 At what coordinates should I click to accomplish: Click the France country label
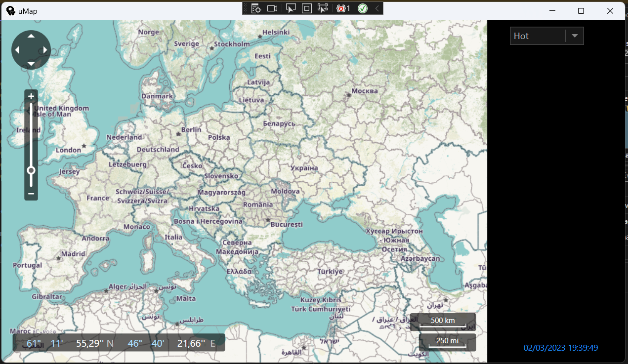pos(98,198)
